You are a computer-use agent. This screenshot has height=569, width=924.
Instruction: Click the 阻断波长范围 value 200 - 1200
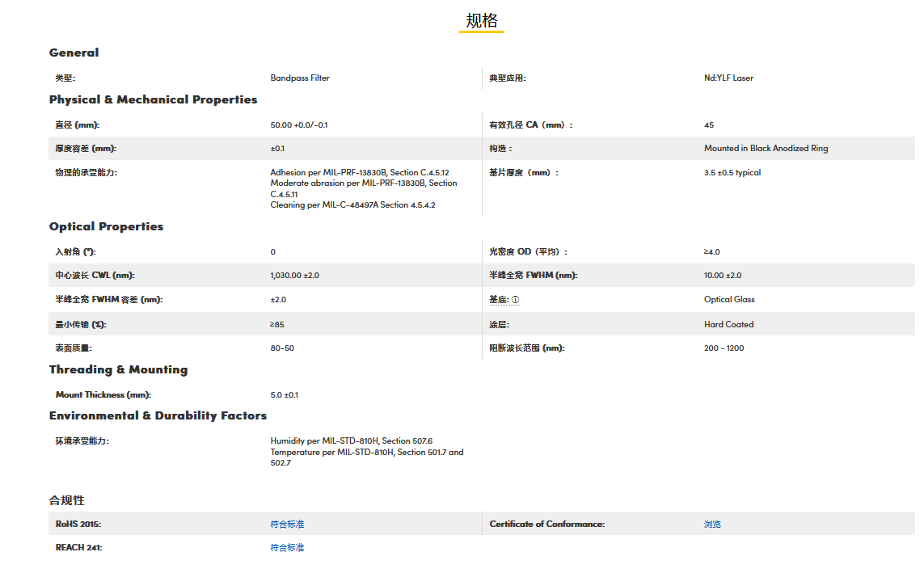(x=724, y=348)
